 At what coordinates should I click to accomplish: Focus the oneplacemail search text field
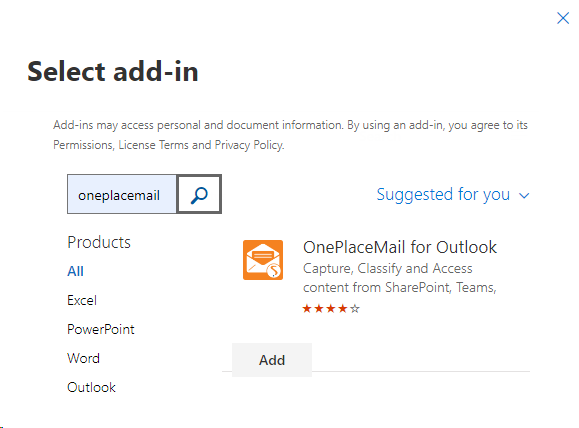(x=122, y=194)
